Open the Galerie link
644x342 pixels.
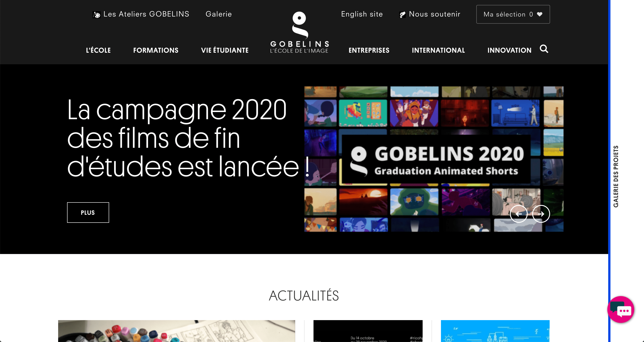(218, 14)
